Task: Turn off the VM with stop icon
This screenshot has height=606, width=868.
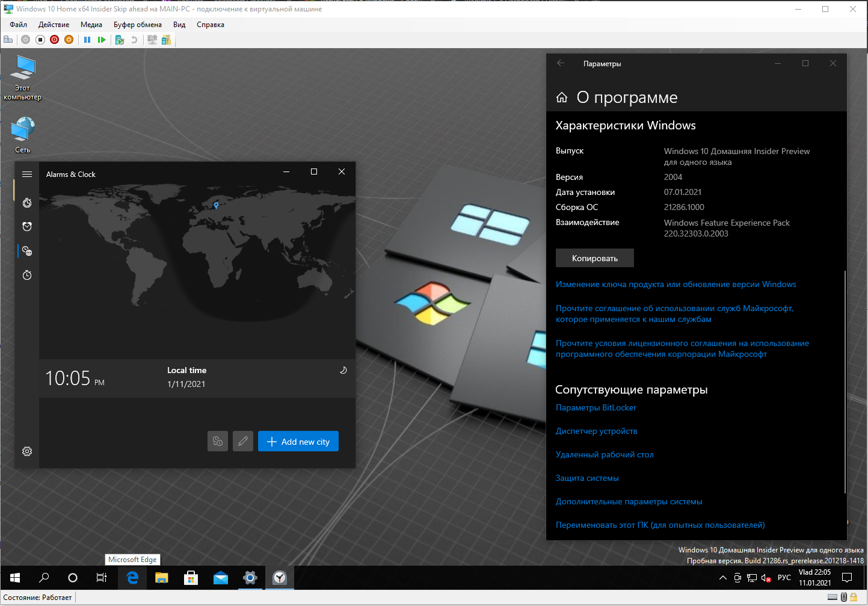Action: (x=40, y=40)
